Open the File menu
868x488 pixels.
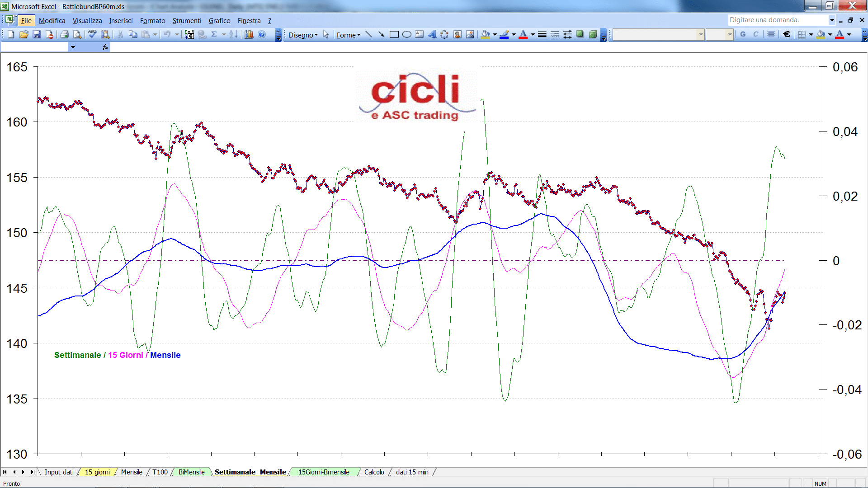26,20
